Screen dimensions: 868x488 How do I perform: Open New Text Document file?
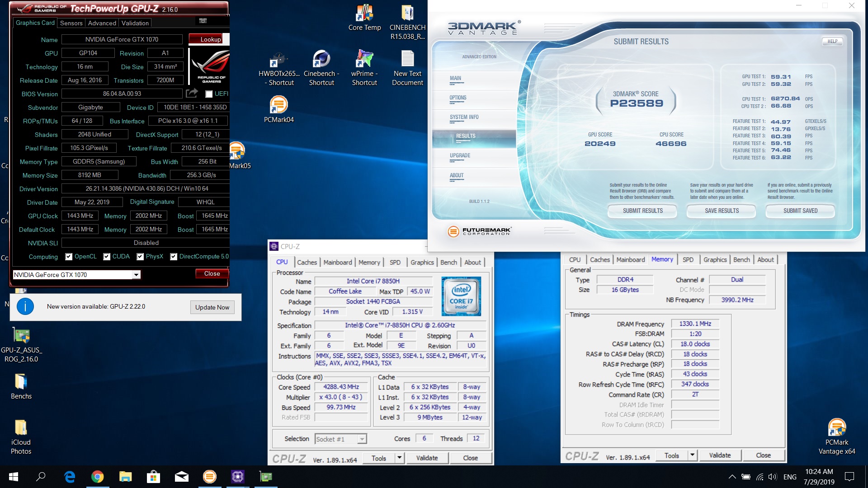click(x=407, y=68)
